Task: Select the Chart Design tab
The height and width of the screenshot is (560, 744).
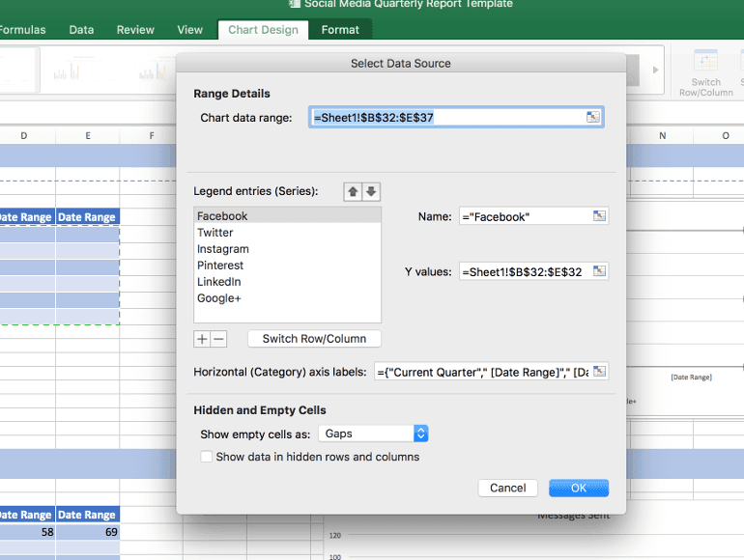Action: click(x=264, y=30)
